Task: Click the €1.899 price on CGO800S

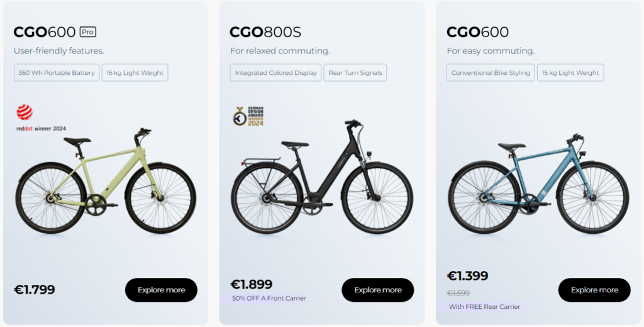Action: pos(252,284)
